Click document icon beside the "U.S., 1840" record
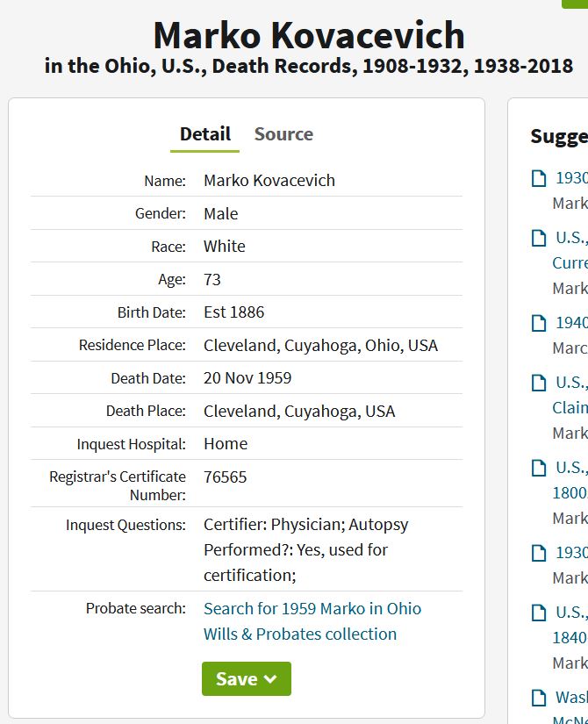588x724 pixels. [540, 613]
